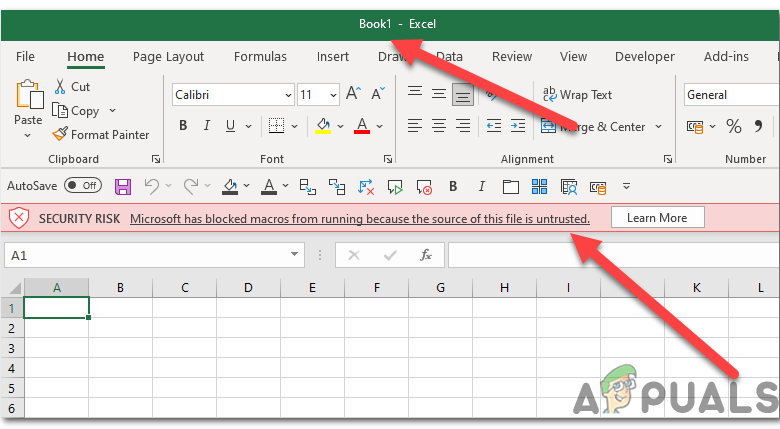The width and height of the screenshot is (780, 429).
Task: Undo last action in quick access toolbar
Action: (152, 186)
